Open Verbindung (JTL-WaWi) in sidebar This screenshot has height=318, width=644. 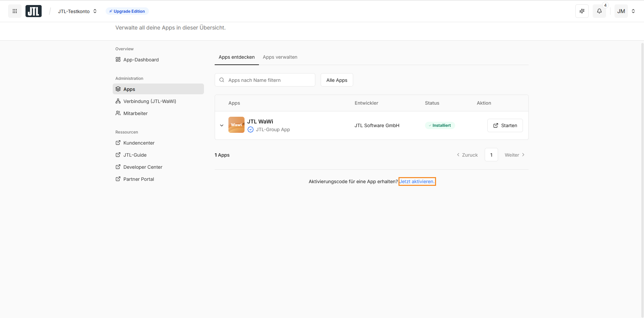click(x=150, y=101)
